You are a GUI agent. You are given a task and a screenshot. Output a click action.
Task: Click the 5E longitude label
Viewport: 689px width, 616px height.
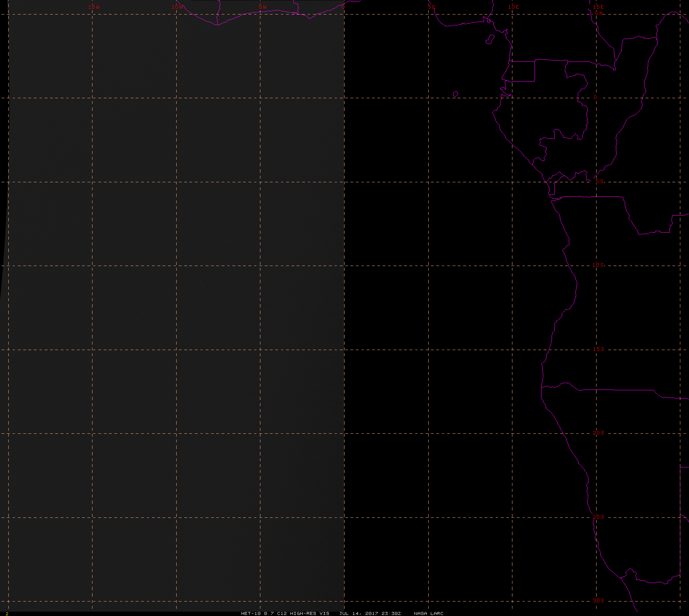(x=432, y=7)
